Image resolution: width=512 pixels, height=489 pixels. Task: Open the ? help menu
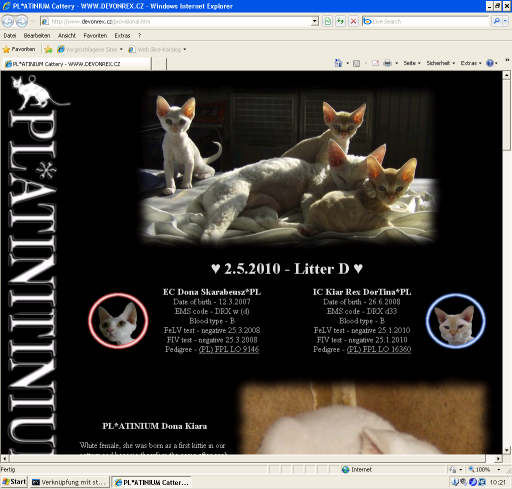[x=140, y=35]
